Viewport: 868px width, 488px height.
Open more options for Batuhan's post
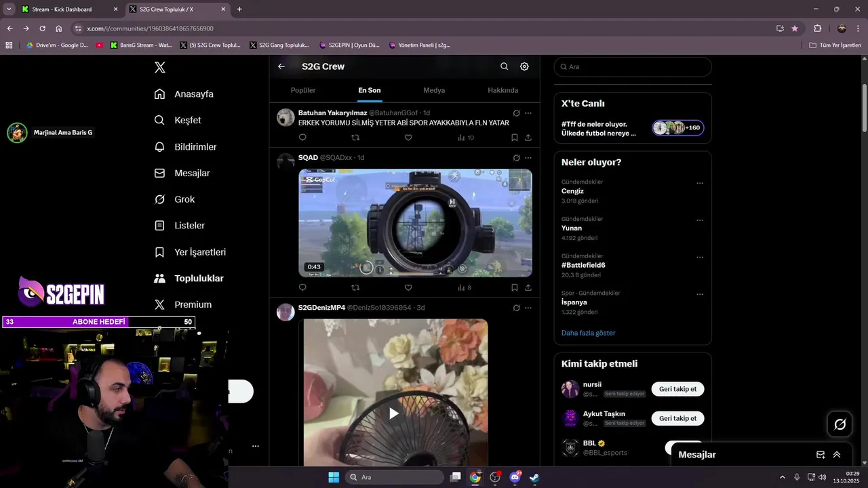click(528, 113)
